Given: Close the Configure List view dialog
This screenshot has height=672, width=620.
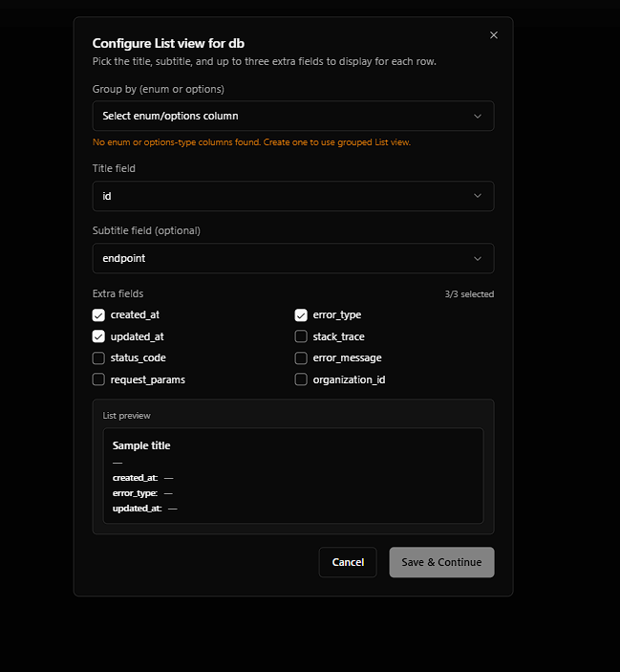Looking at the screenshot, I should click(494, 35).
